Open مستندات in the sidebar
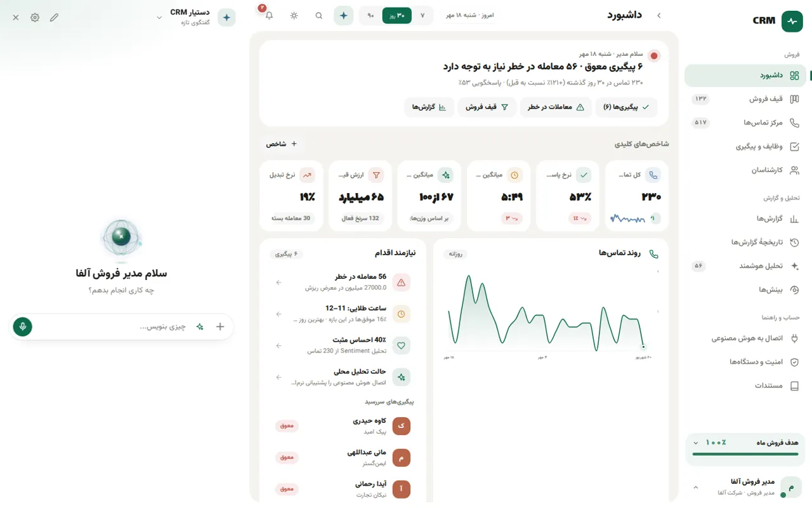Viewport: 812px width, 508px height. (745, 385)
